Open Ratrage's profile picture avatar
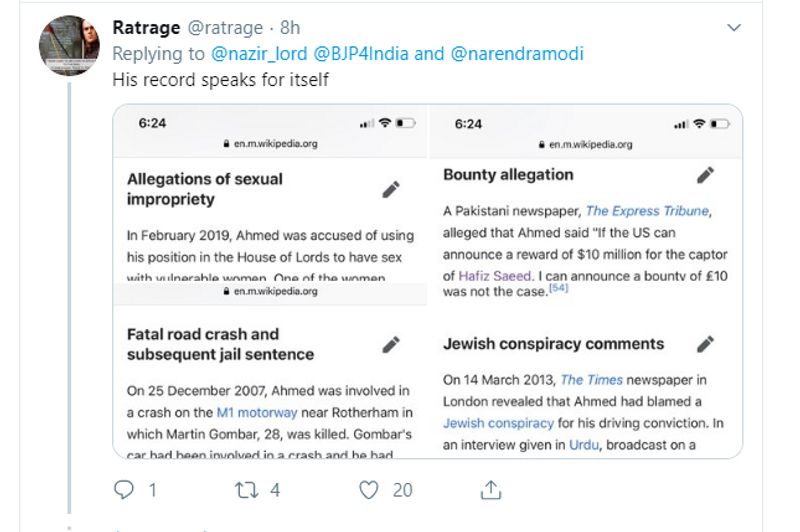 tap(68, 45)
